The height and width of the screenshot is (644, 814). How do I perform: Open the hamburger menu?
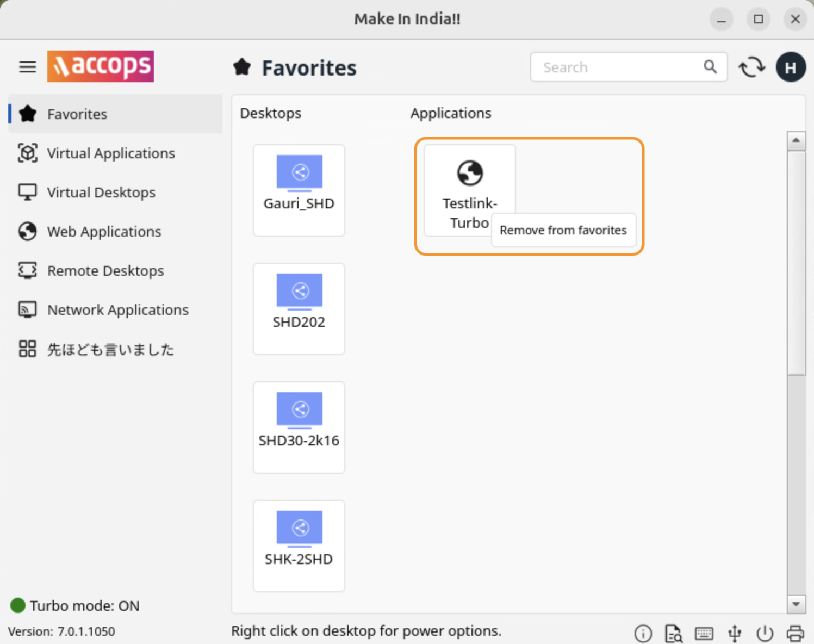click(27, 67)
